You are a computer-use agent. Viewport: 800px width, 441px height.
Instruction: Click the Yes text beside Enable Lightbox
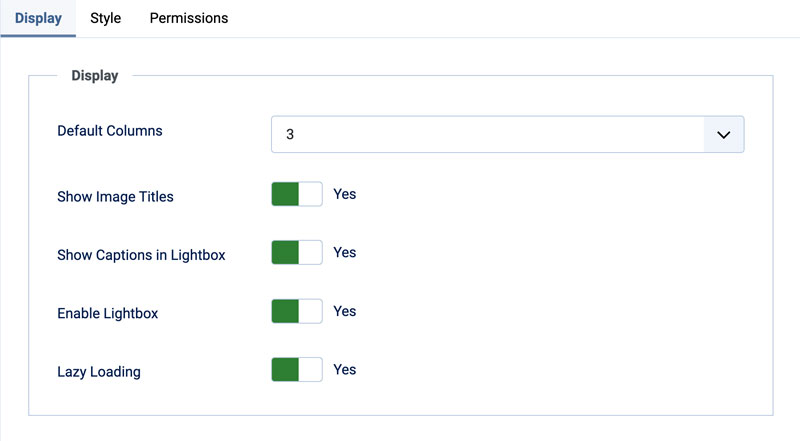click(345, 312)
